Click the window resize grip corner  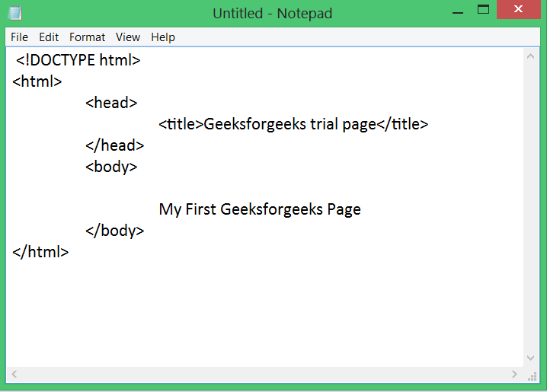click(532, 376)
